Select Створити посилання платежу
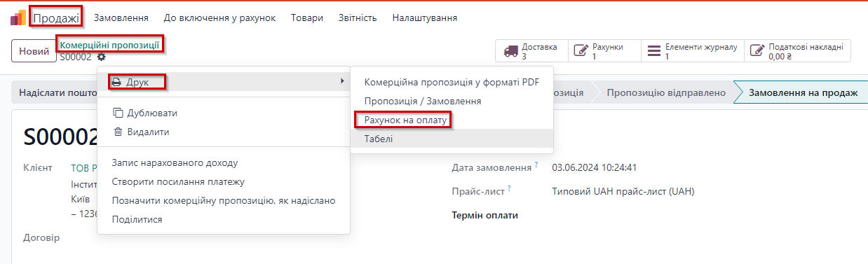This screenshot has height=264, width=868. [x=224, y=182]
